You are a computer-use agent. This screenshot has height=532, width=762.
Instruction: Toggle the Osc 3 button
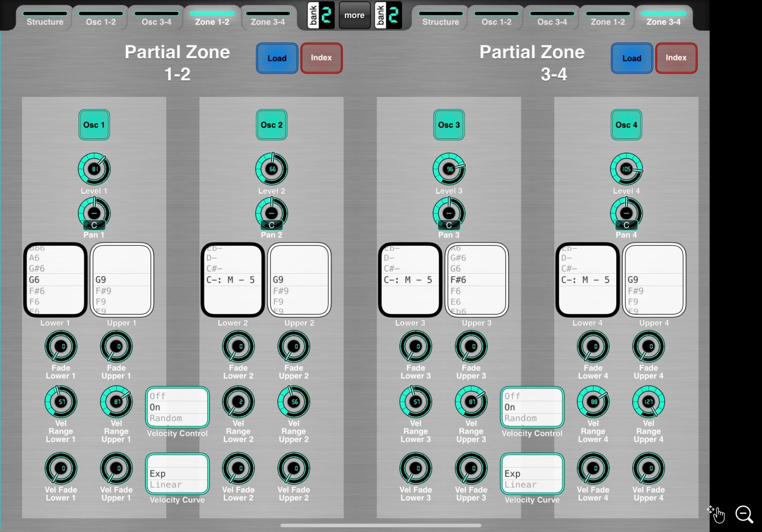[x=449, y=125]
